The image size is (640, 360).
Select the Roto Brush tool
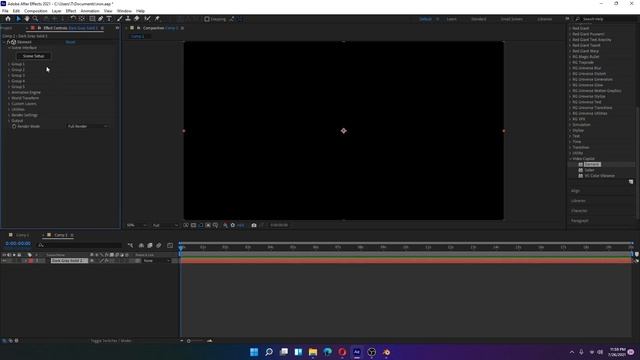[147, 19]
